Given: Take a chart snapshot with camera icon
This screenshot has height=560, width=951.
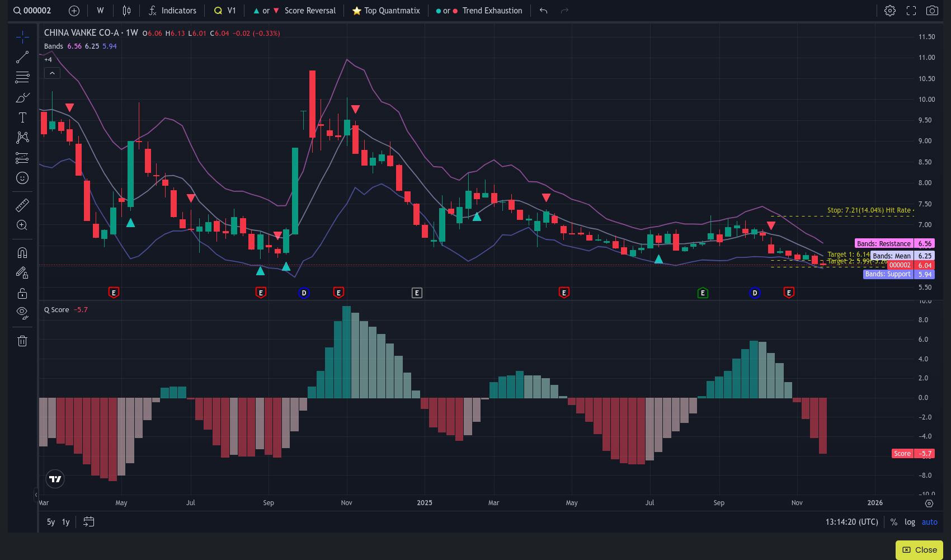Looking at the screenshot, I should (932, 11).
